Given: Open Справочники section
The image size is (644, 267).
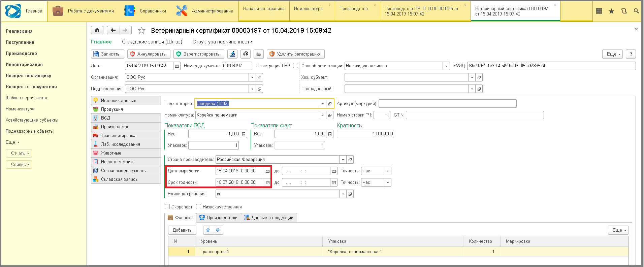Looking at the screenshot, I should (145, 11).
